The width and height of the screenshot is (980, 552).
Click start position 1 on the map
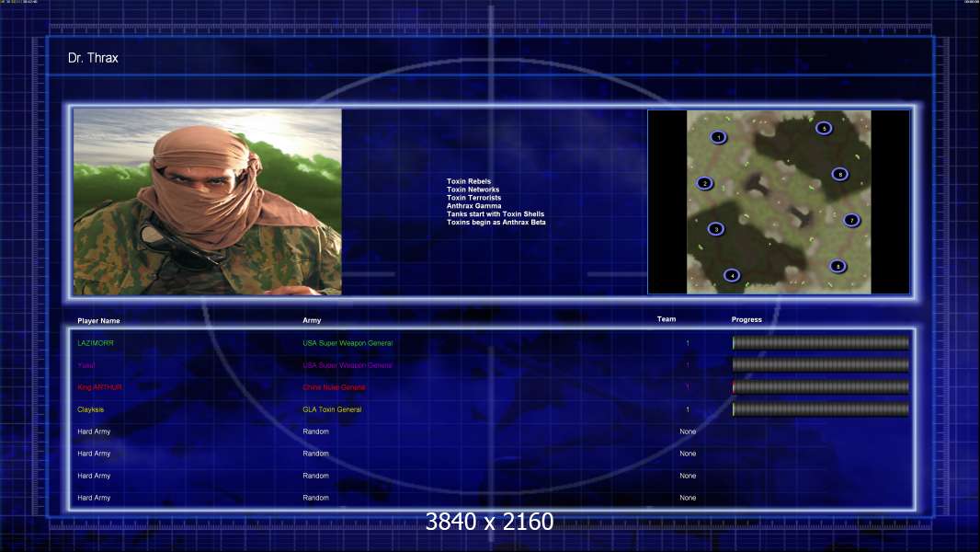click(719, 137)
